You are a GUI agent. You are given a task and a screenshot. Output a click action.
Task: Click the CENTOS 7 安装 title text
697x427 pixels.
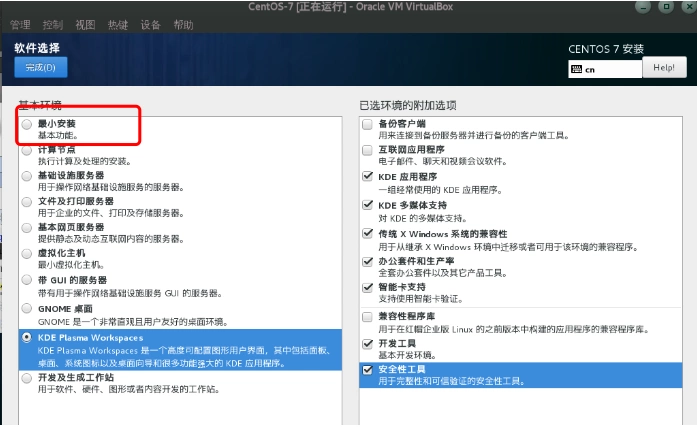(x=606, y=49)
